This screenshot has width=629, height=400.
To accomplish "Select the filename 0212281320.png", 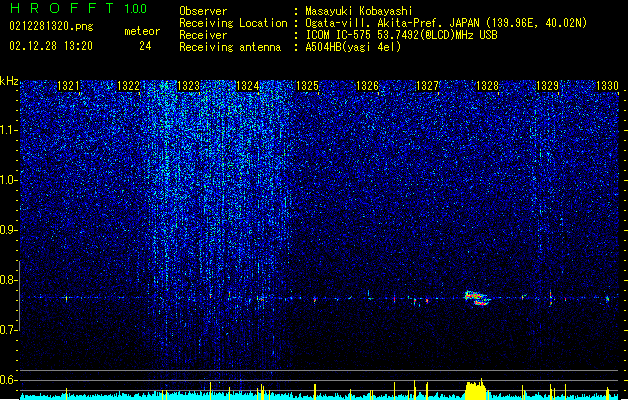I will tap(51, 27).
